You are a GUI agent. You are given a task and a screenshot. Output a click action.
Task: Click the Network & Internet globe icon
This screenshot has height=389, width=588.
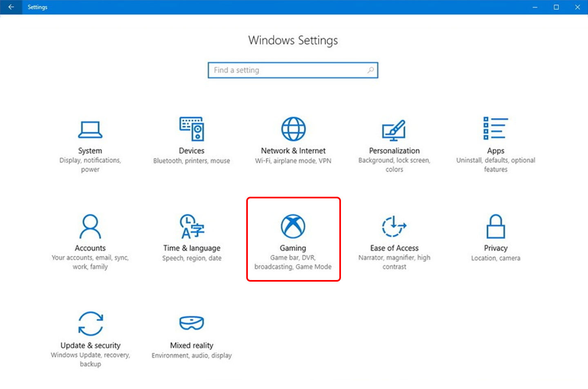pyautogui.click(x=293, y=129)
